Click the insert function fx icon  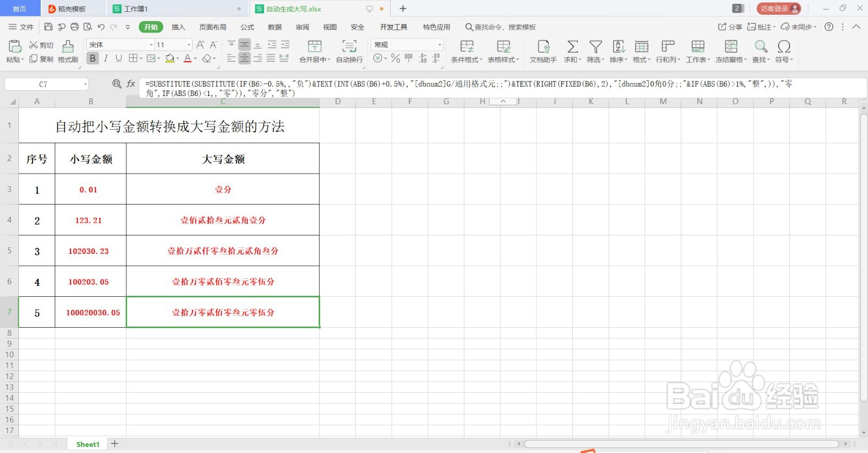(131, 84)
